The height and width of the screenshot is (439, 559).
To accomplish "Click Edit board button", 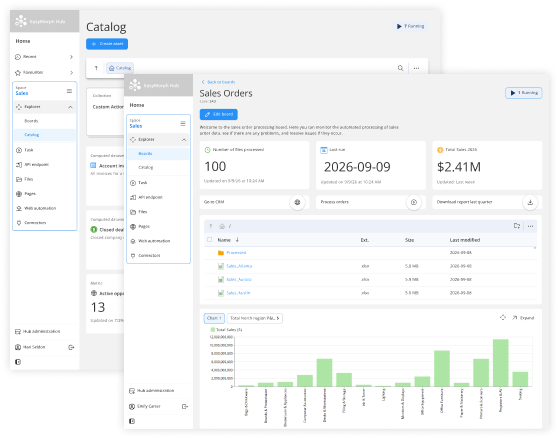I will point(219,114).
